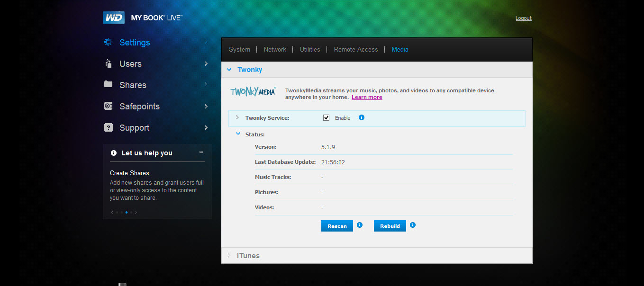
Task: Select the Media tab
Action: 400,49
